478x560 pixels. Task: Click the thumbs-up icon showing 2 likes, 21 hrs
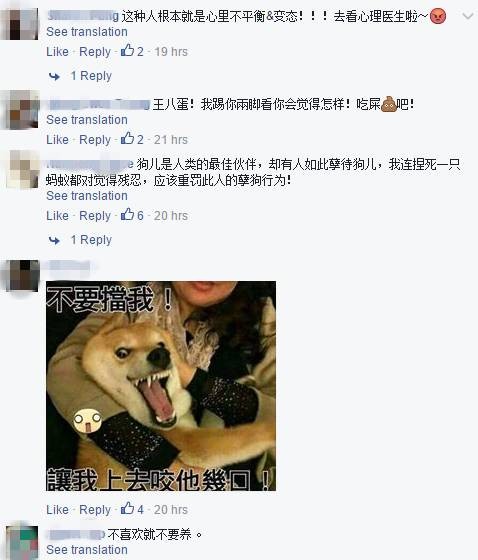coord(128,139)
